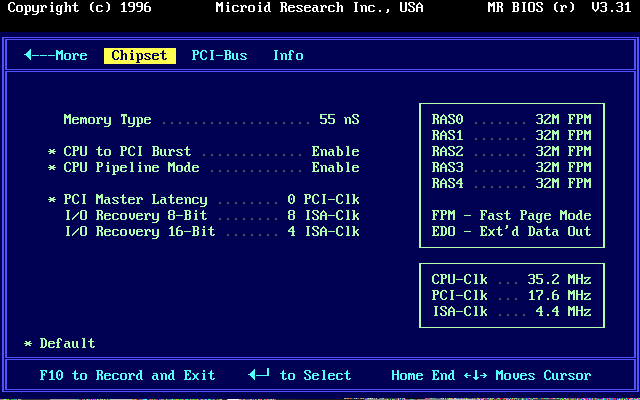Image resolution: width=640 pixels, height=400 pixels.
Task: Toggle CPU to PCI Burst Enable
Action: (x=335, y=152)
